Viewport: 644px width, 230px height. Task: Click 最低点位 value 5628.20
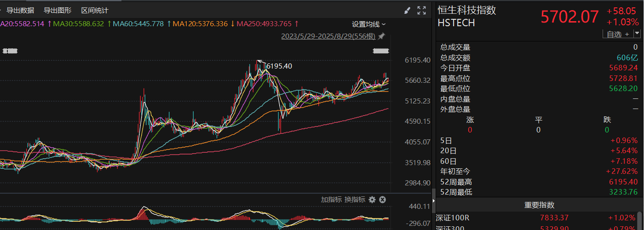coord(623,89)
